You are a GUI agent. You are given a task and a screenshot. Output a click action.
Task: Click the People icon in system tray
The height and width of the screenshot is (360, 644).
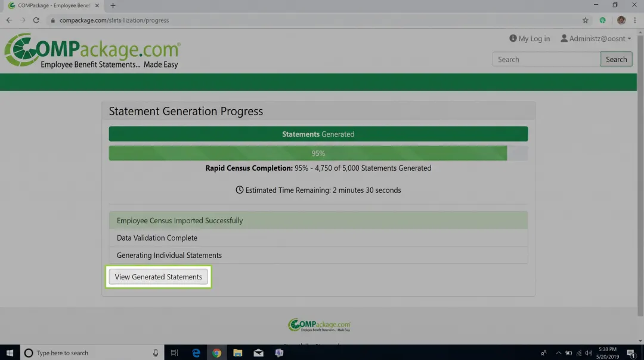pyautogui.click(x=544, y=353)
